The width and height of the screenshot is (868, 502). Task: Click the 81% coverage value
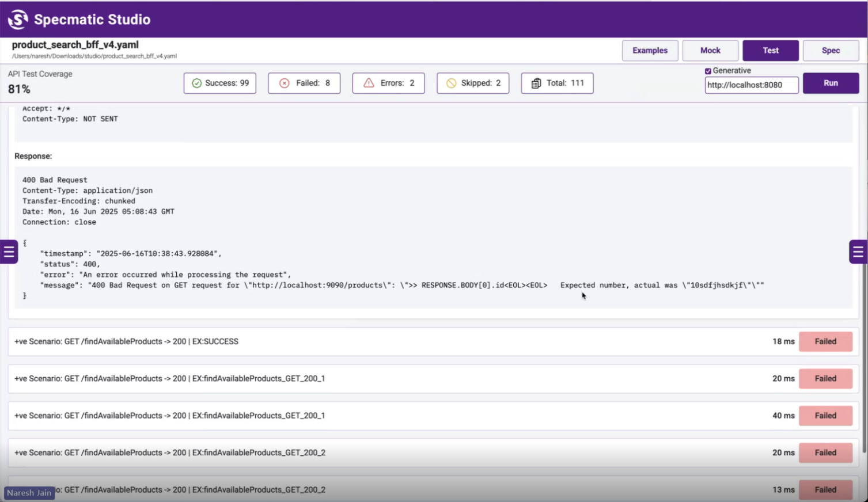coord(19,89)
